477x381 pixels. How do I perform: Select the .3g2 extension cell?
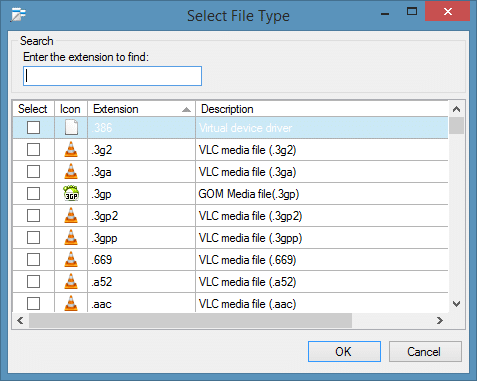[141, 150]
